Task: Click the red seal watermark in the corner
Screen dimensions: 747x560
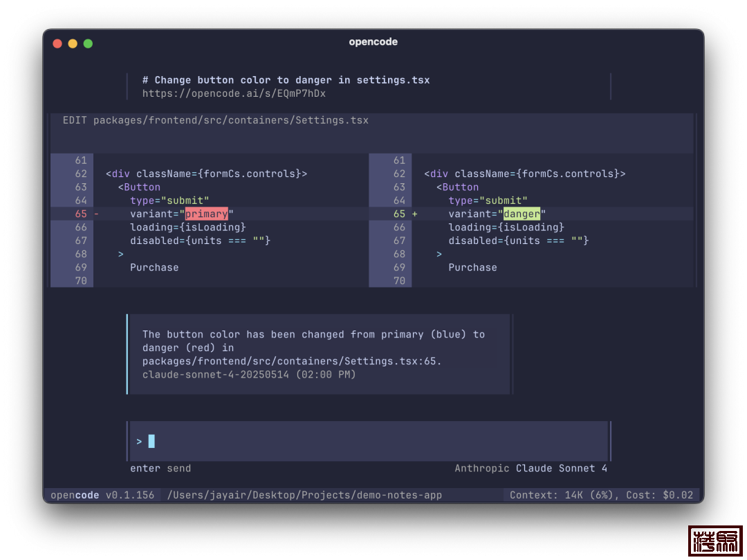Action: (x=714, y=540)
